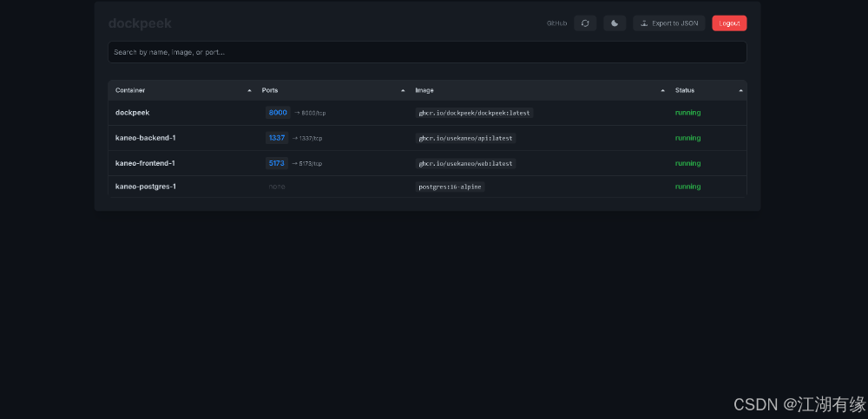868x419 pixels.
Task: Select the kaneo-backend-1 container name
Action: tap(146, 138)
